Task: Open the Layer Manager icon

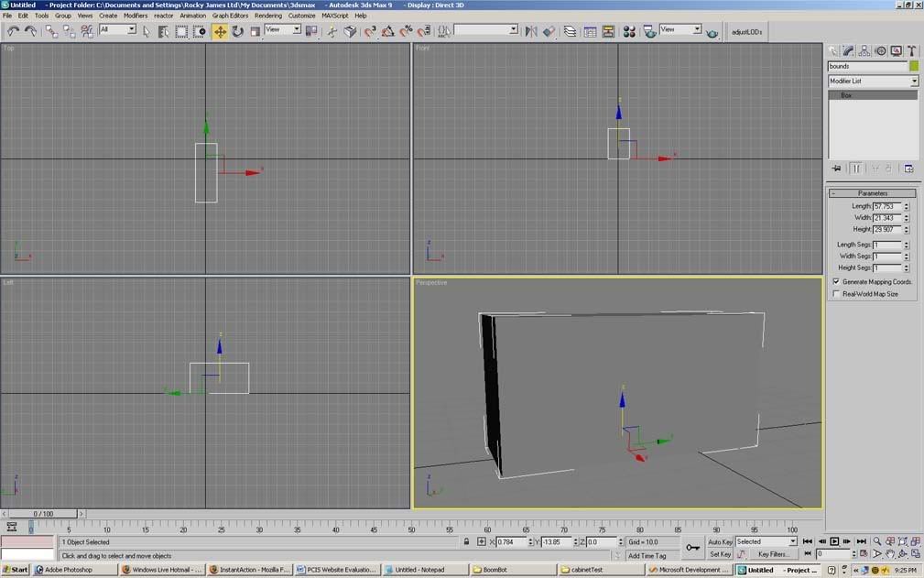Action: point(571,31)
